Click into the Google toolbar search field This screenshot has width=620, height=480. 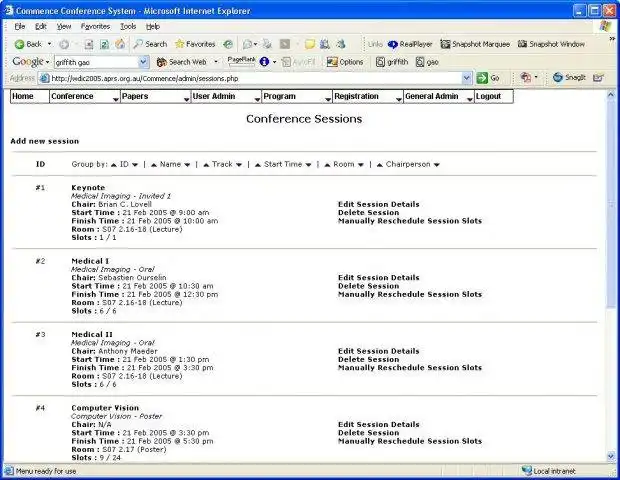click(x=96, y=62)
